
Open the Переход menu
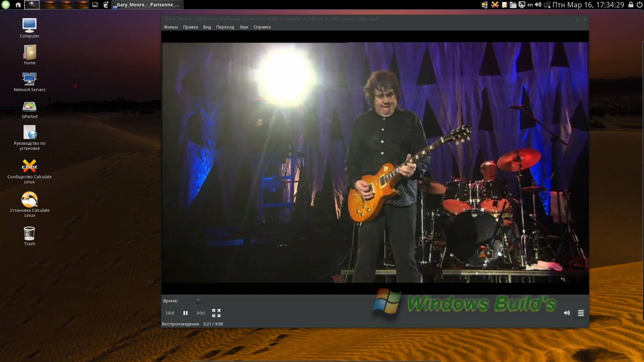coord(225,27)
